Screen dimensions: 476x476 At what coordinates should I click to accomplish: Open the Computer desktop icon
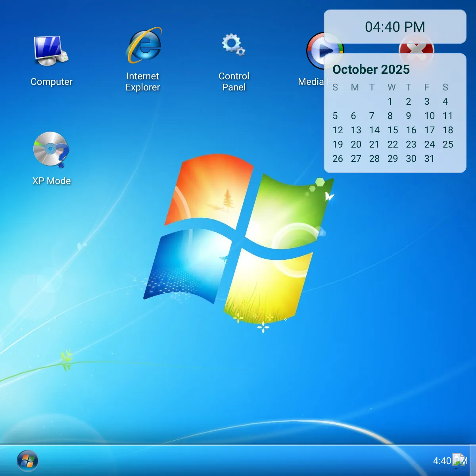(x=51, y=51)
